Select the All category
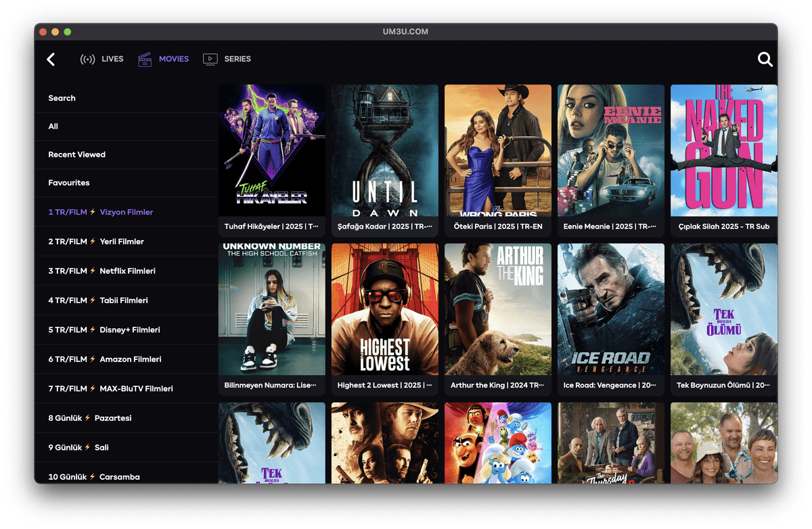 (127, 127)
